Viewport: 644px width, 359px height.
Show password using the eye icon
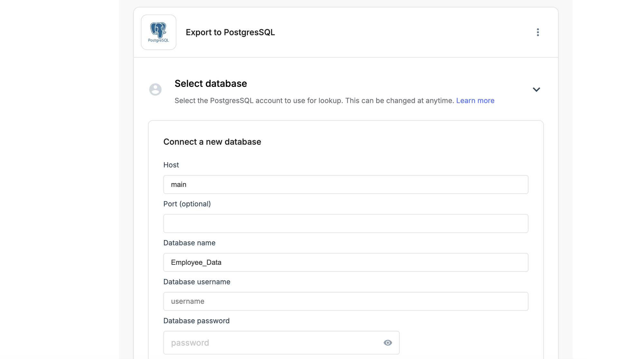click(x=388, y=343)
